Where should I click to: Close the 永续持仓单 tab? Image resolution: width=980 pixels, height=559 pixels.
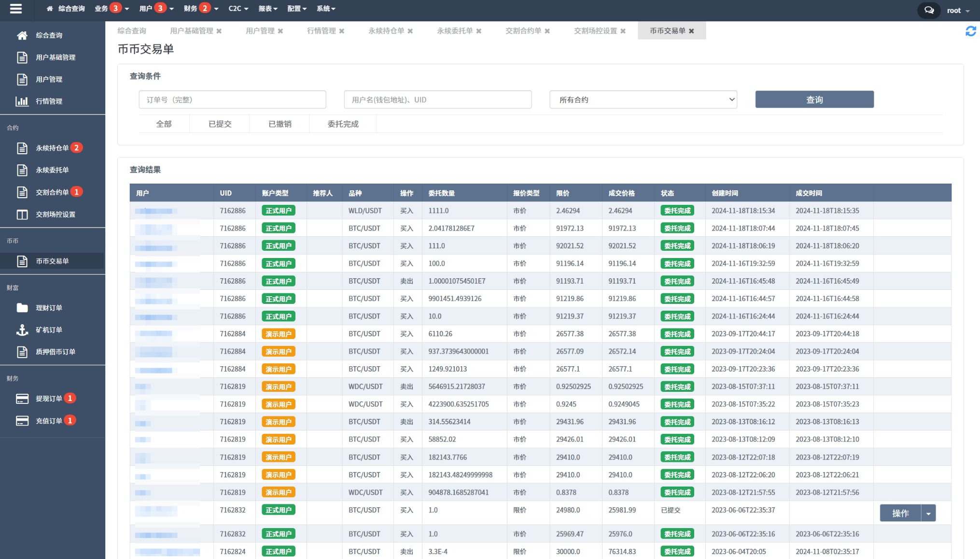tap(410, 31)
